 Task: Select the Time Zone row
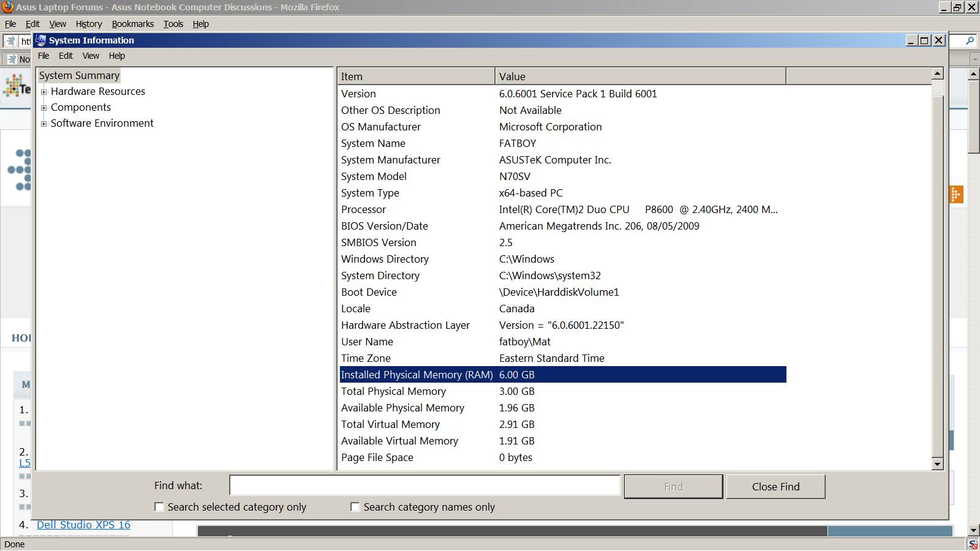563,358
